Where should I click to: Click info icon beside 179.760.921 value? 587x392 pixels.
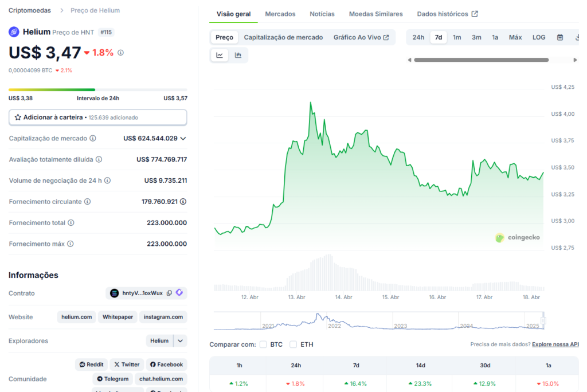click(x=183, y=201)
